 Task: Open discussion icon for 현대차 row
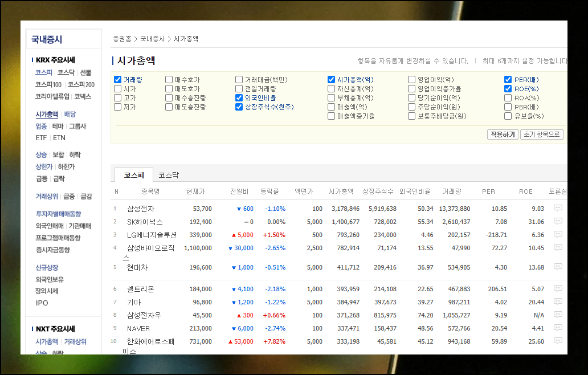[558, 267]
